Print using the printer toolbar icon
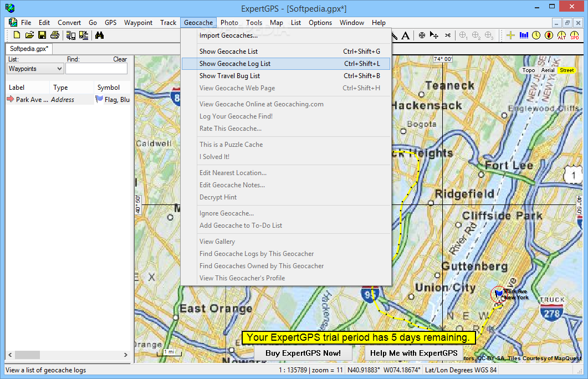The image size is (588, 379). 55,35
